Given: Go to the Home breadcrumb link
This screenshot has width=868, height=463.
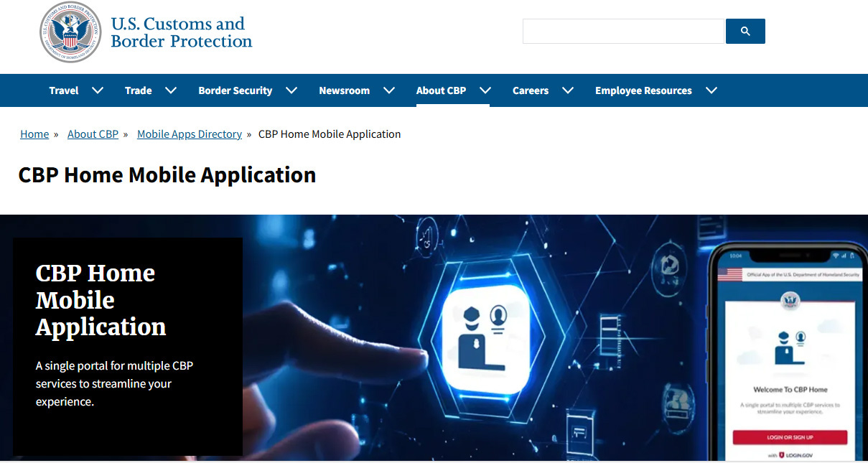Looking at the screenshot, I should 34,134.
